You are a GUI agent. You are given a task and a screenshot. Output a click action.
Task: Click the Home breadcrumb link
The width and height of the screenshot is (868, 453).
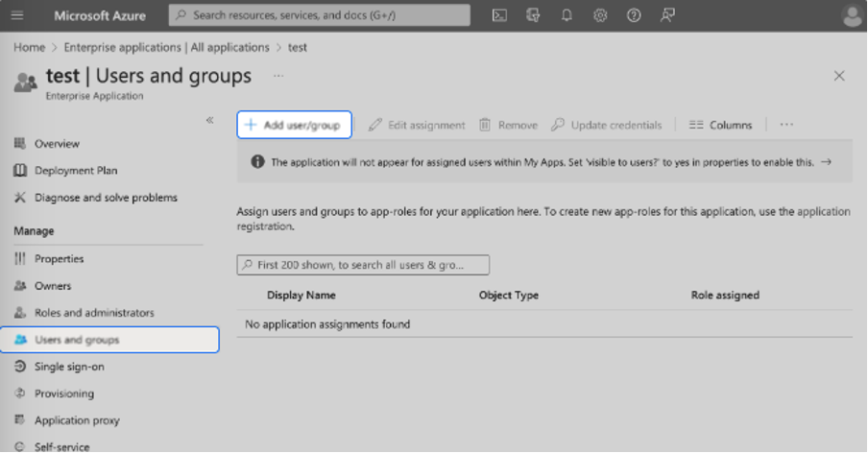29,47
